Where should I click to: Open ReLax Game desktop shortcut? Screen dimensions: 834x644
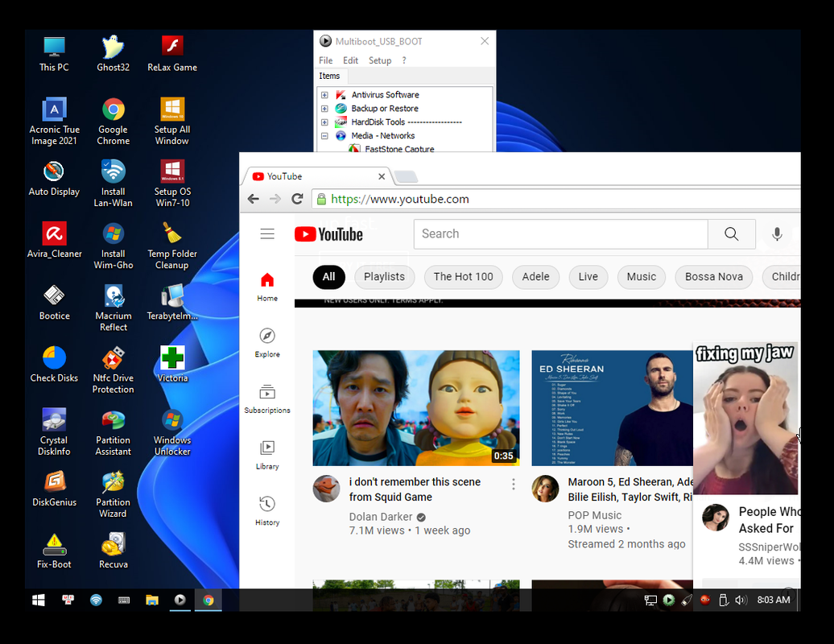click(172, 53)
